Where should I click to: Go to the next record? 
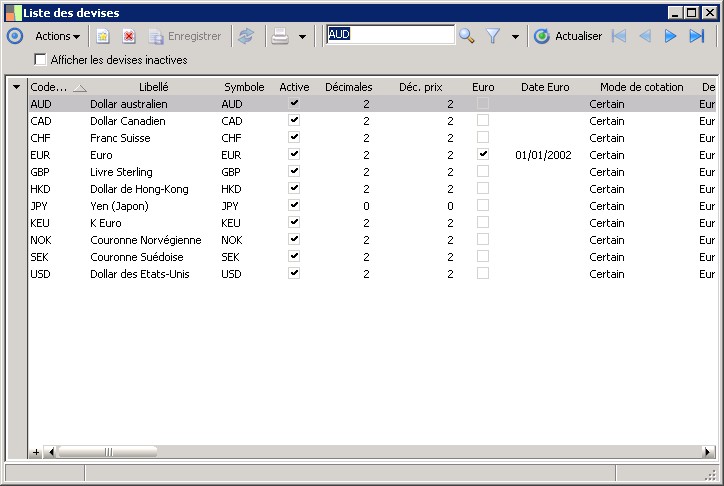[670, 36]
